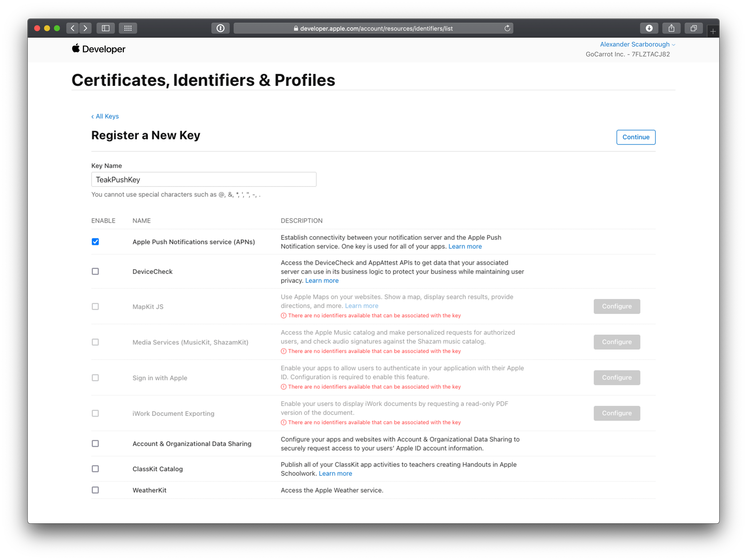Click the 'Access the Apple Weather service.' description

[x=332, y=490]
